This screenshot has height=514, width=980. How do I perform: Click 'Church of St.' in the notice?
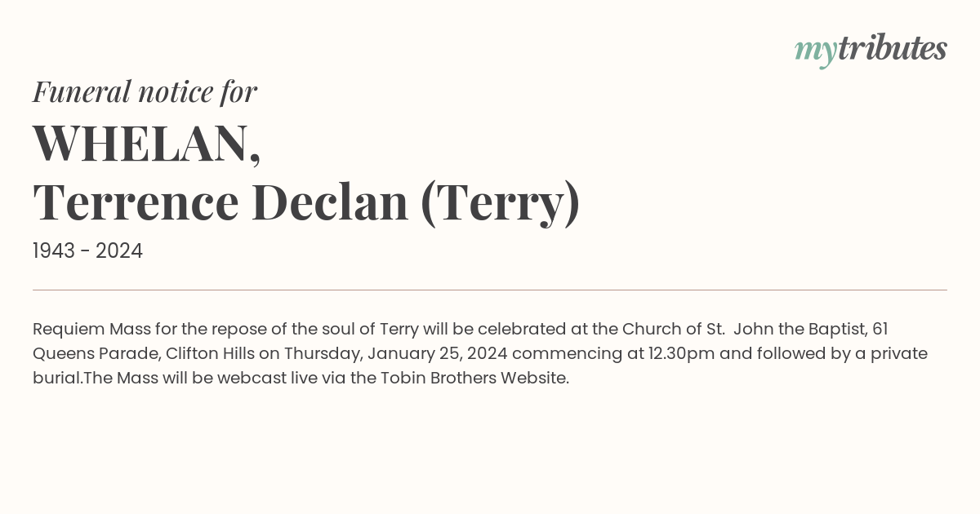[x=674, y=330]
